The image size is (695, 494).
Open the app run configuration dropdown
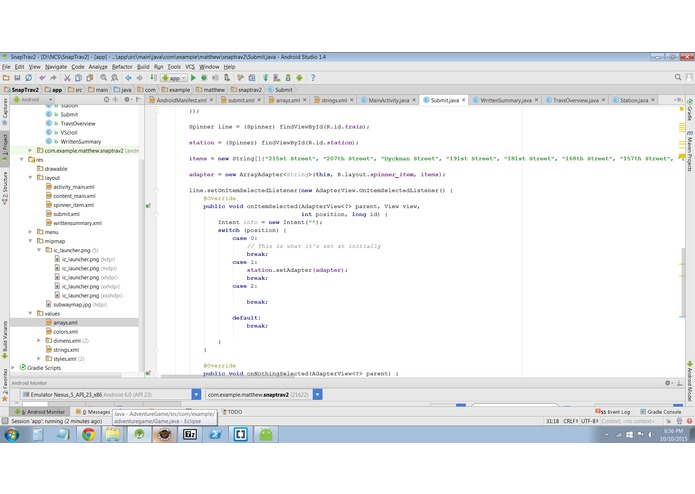pos(174,78)
